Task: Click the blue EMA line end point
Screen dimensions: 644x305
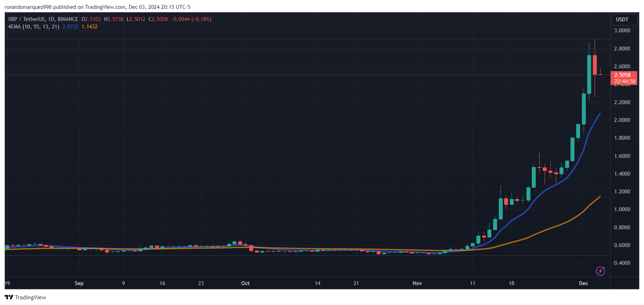Action: (600, 113)
